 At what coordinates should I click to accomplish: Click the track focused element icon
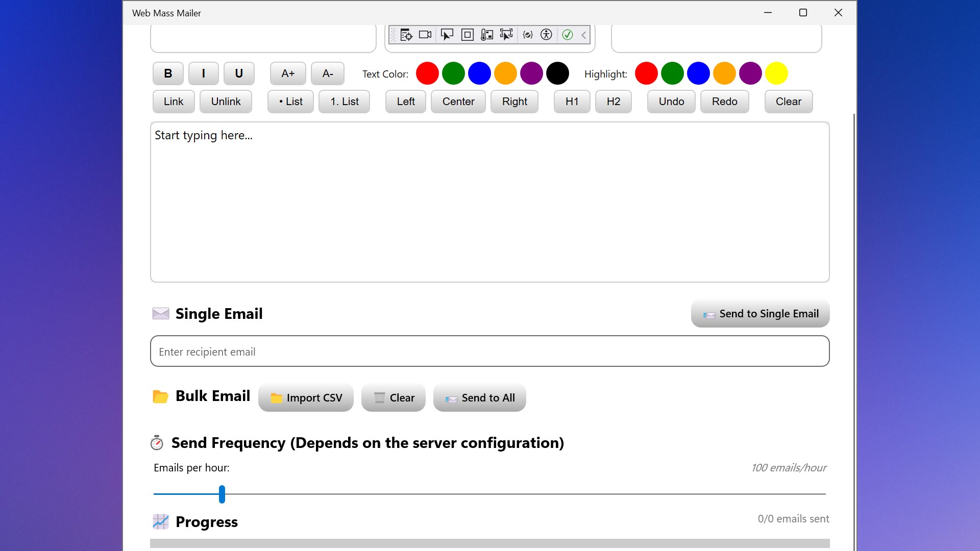(x=506, y=35)
